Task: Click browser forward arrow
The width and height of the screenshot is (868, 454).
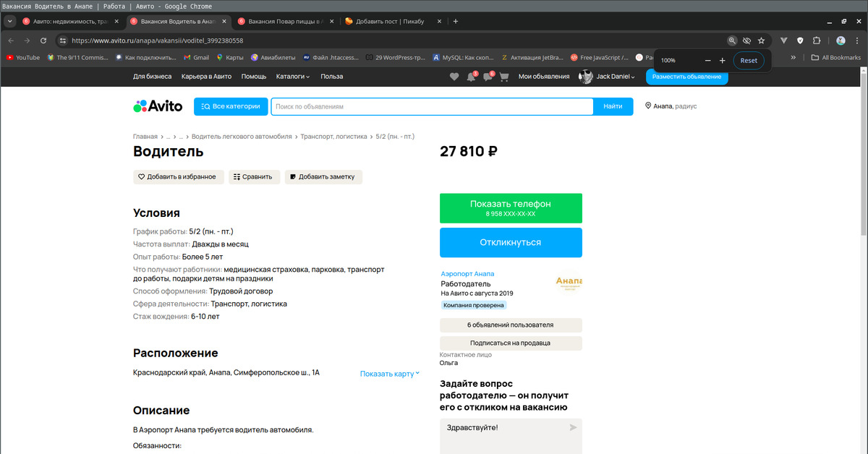Action: 27,40
